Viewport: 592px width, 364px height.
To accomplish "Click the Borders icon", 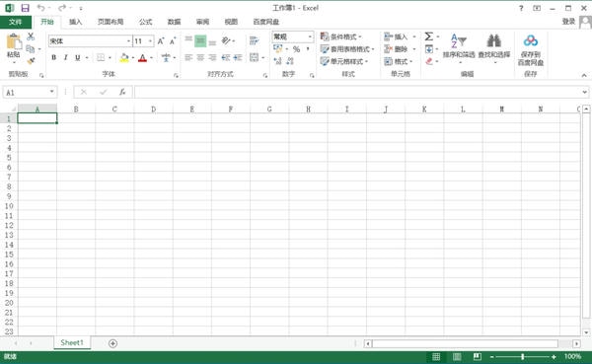I will click(101, 57).
